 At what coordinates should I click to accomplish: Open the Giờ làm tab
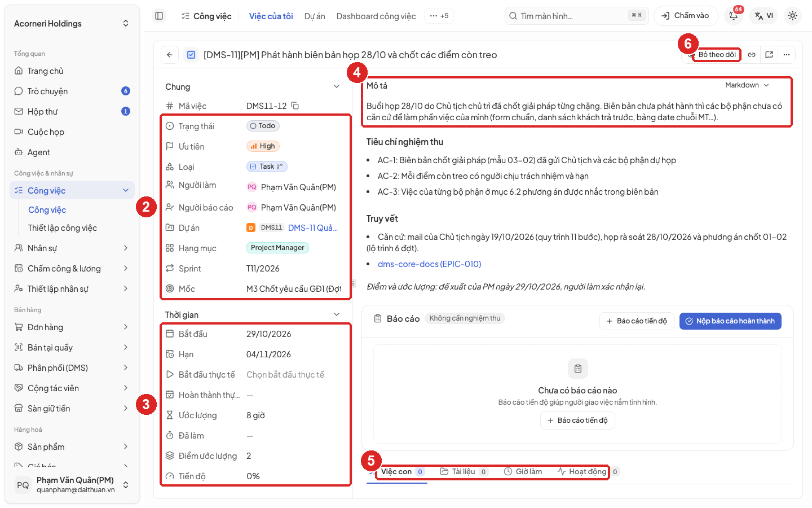click(523, 471)
